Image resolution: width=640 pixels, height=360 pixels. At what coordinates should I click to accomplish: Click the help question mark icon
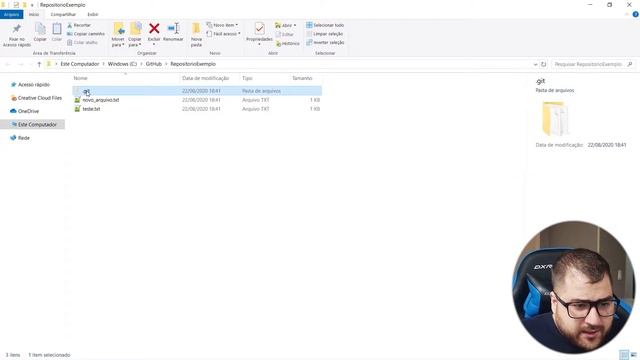click(x=635, y=14)
